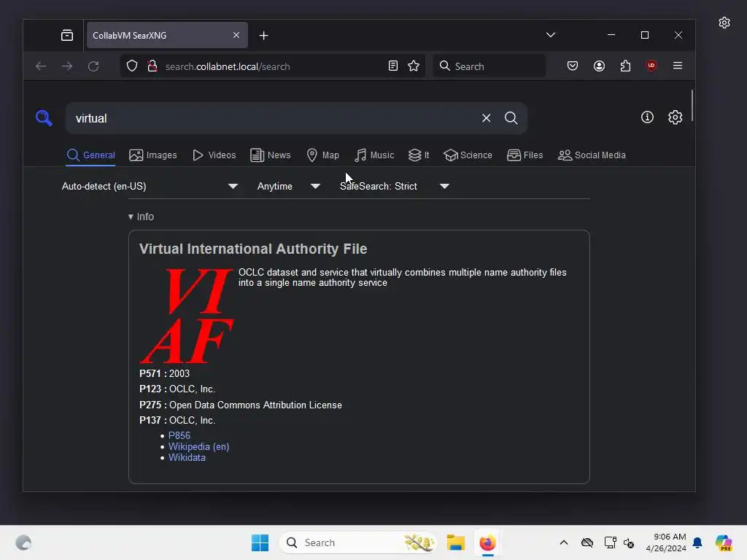Click the P275 Open Data Commons Attribution License text
747x560 pixels.
point(241,405)
